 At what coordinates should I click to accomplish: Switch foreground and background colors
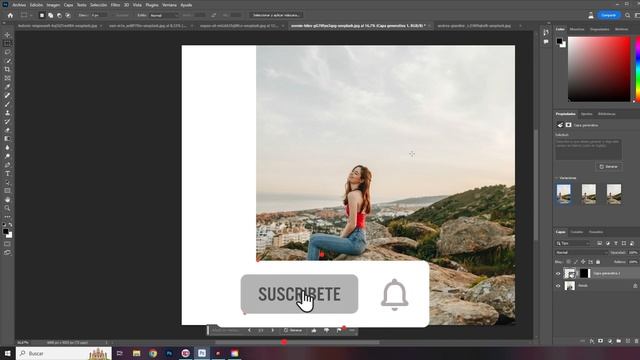[10, 225]
